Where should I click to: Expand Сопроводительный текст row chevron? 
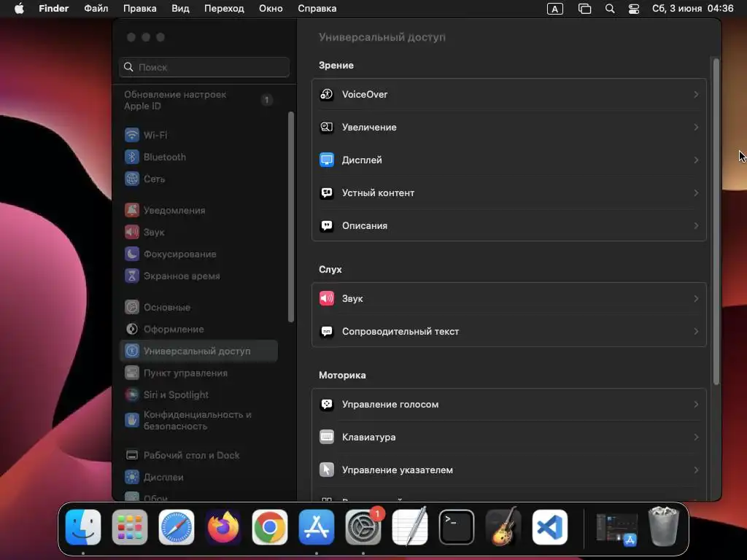point(696,332)
